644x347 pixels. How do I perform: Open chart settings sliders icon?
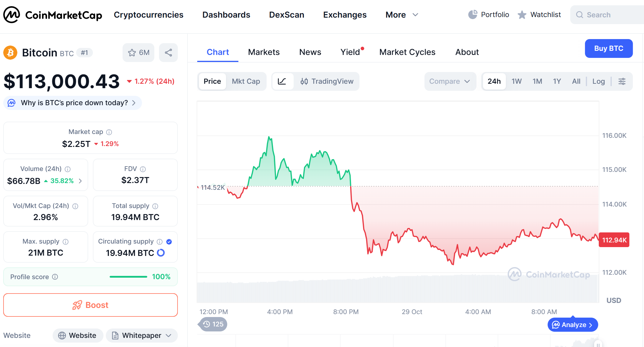click(622, 81)
